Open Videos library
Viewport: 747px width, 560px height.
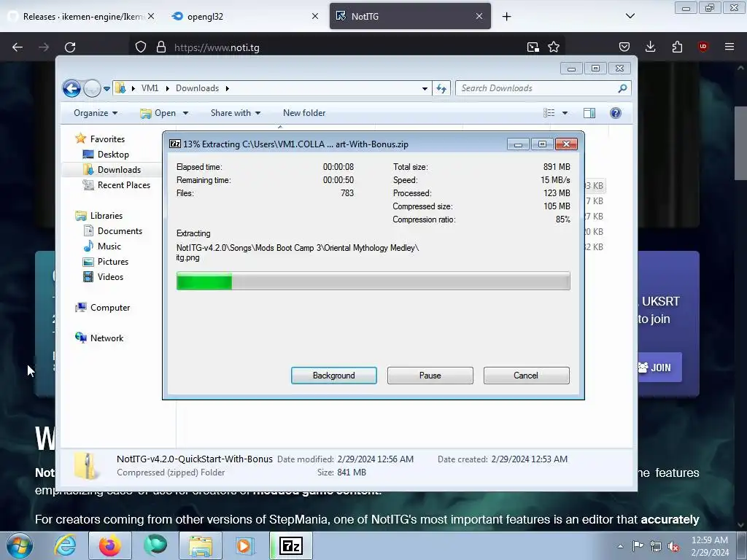coord(104,276)
